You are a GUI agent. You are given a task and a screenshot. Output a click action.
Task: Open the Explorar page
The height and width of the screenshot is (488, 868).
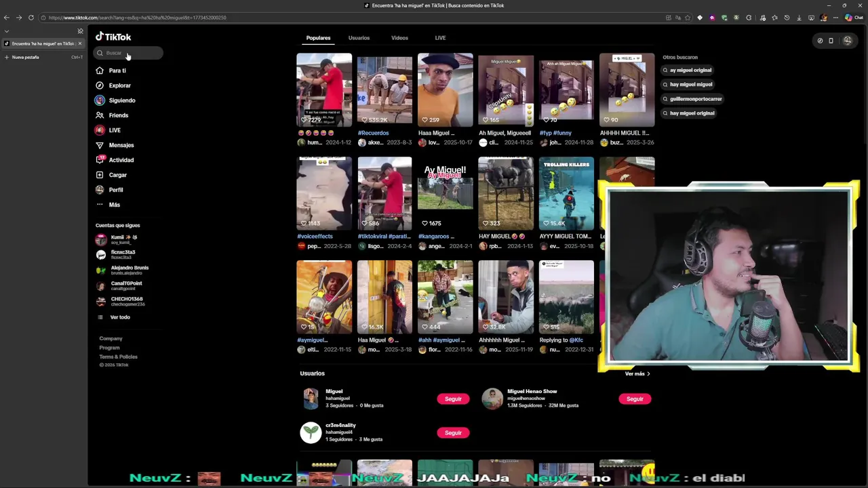(x=119, y=85)
